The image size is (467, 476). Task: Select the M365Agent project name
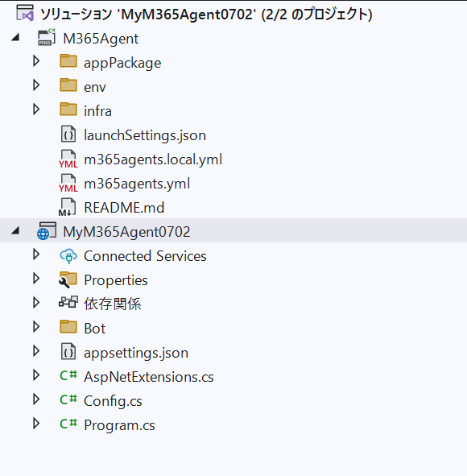pyautogui.click(x=101, y=39)
